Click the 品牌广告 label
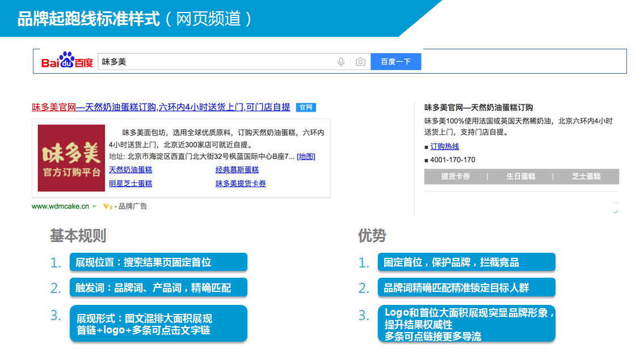644x361 pixels. pos(133,206)
